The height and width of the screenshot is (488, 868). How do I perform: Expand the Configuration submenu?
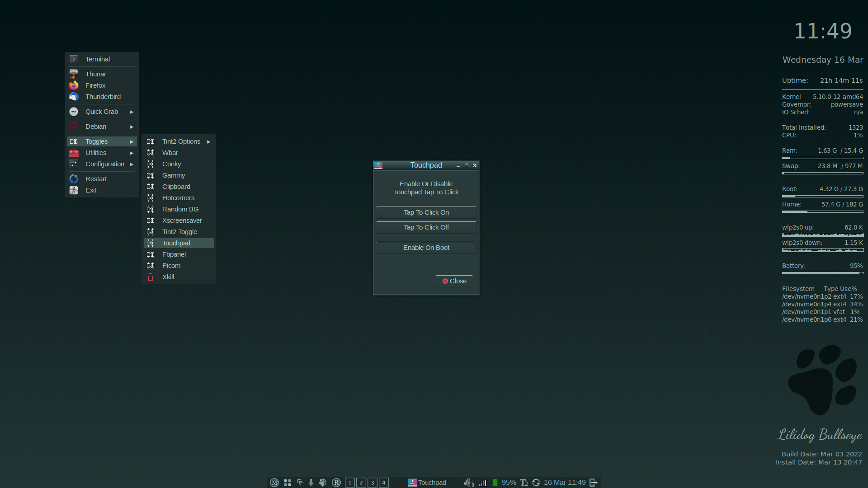coord(104,164)
